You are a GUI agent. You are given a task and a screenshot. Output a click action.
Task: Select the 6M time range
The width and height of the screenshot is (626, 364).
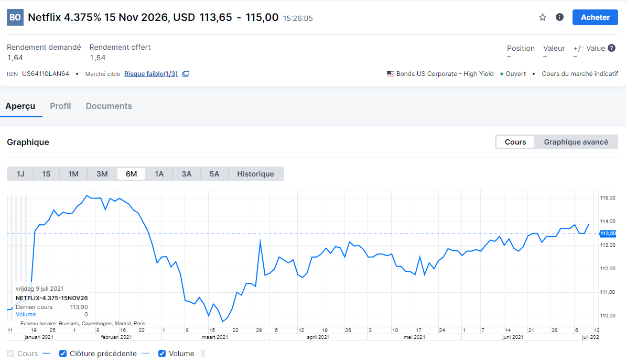coord(132,174)
